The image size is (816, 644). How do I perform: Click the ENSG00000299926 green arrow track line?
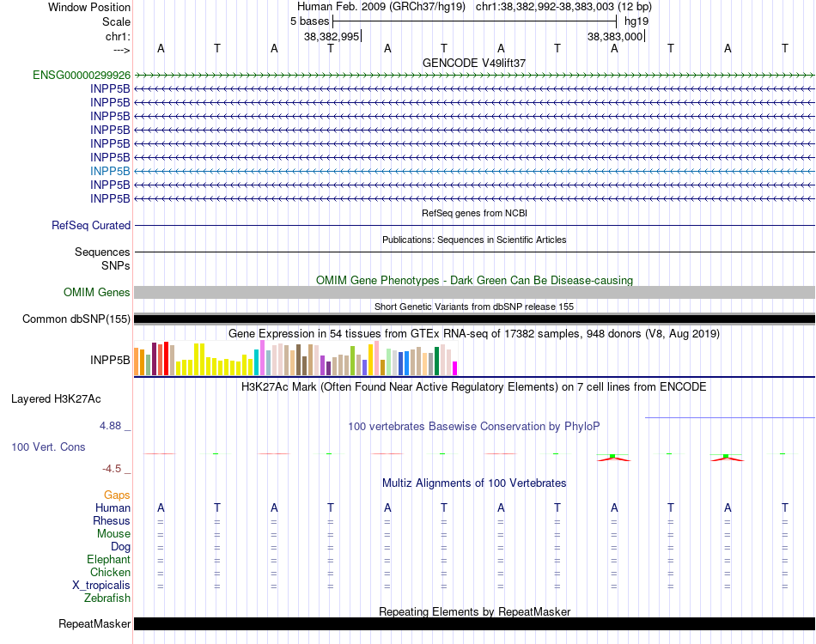click(474, 76)
